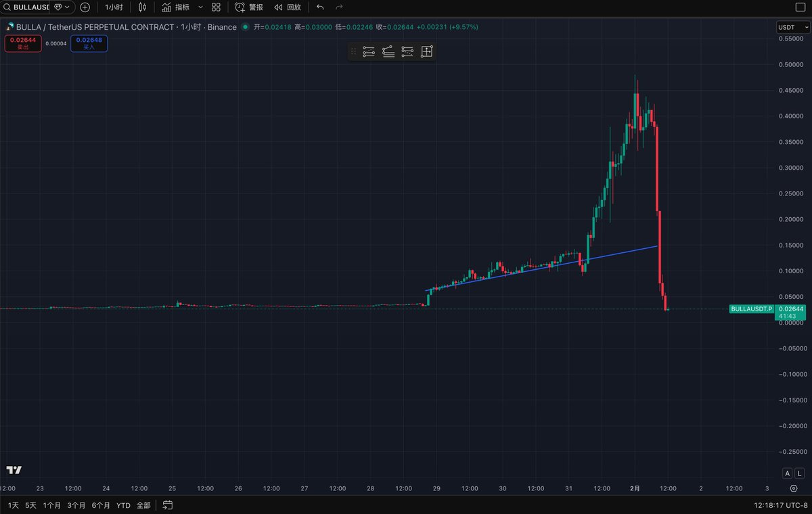
Task: Select the third line tool in the floating toolbar
Action: (x=407, y=51)
